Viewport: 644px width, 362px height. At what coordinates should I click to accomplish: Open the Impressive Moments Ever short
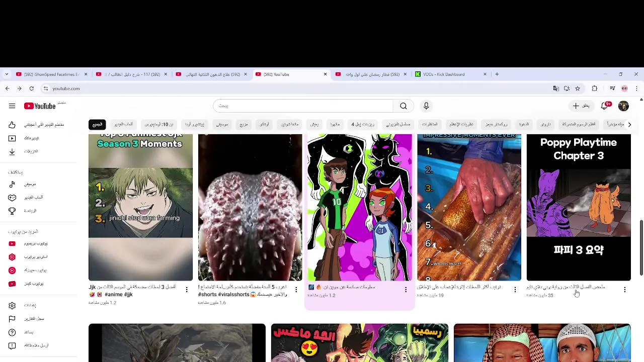coord(469,207)
